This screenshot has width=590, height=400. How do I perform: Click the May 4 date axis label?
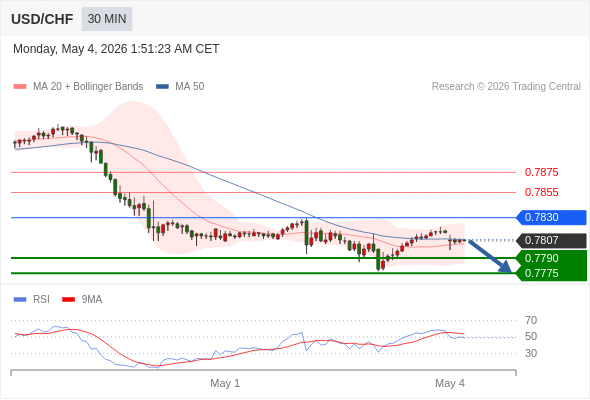[x=450, y=383]
